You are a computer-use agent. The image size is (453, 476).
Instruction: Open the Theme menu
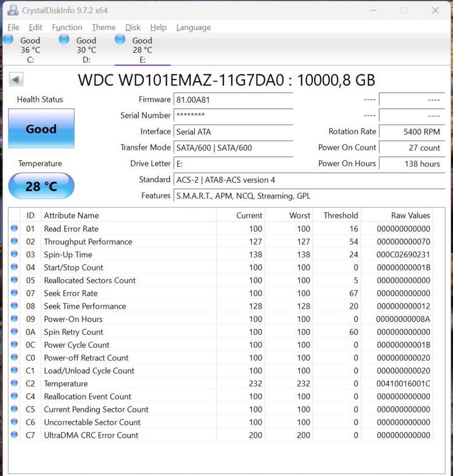tap(103, 27)
